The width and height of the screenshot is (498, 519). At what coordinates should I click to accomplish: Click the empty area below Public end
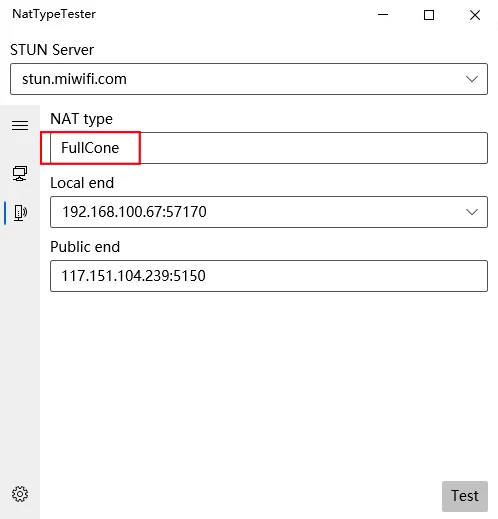(x=269, y=383)
